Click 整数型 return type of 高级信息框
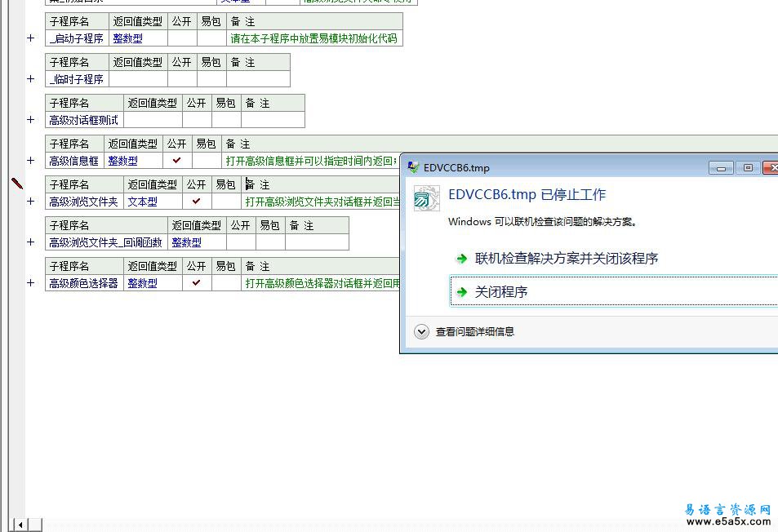 pyautogui.click(x=123, y=161)
